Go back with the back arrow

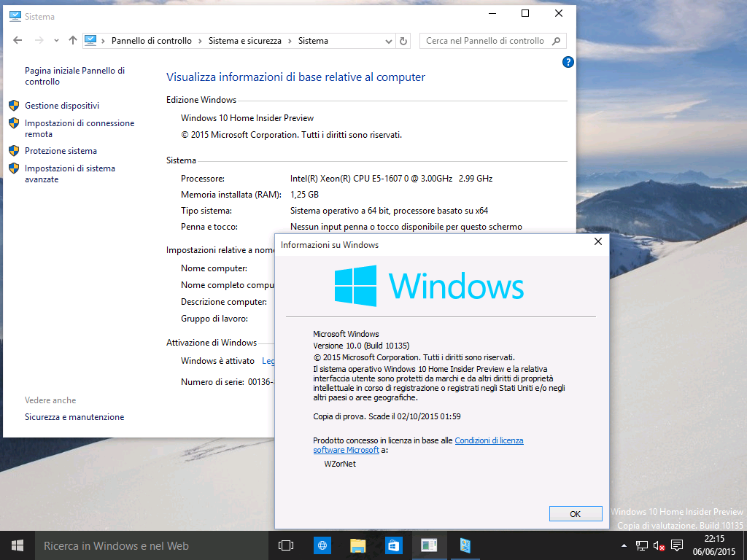18,41
